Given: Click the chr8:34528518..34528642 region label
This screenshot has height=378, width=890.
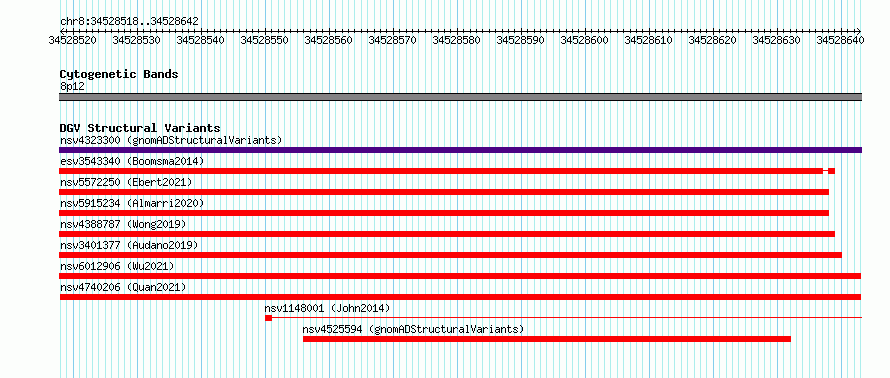Looking at the screenshot, I should coord(129,21).
